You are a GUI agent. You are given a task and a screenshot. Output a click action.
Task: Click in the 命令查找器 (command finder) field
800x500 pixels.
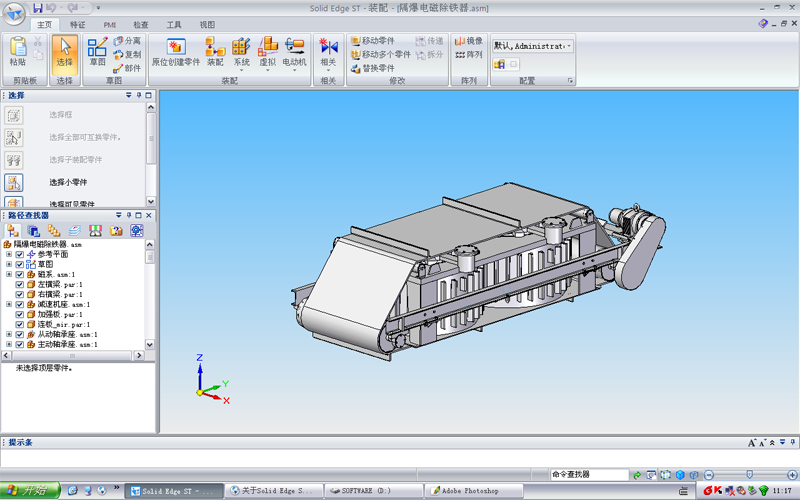click(x=589, y=475)
